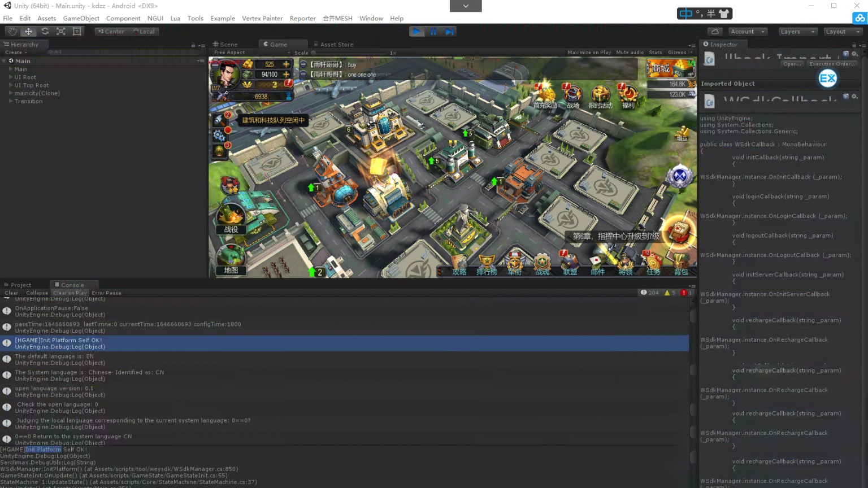The height and width of the screenshot is (488, 868).
Task: Toggle the Hierarchy panel lock icon
Action: point(193,45)
